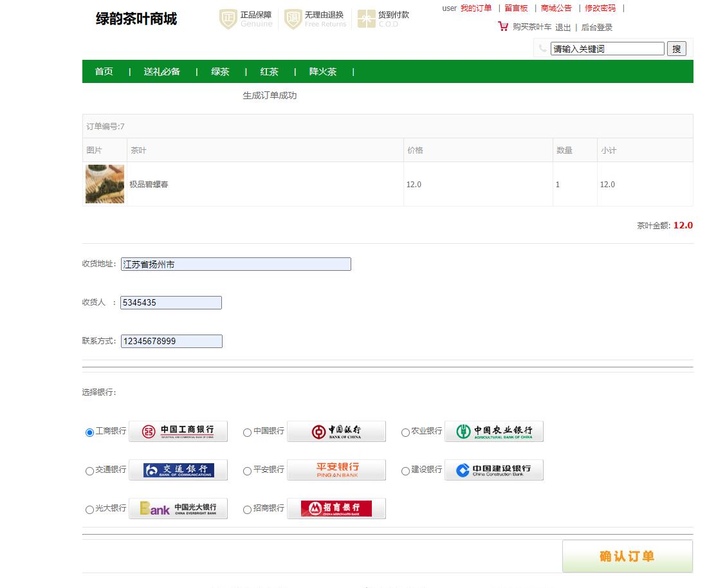
Task: Click the 中国光大银行 bank logo
Action: 177,508
